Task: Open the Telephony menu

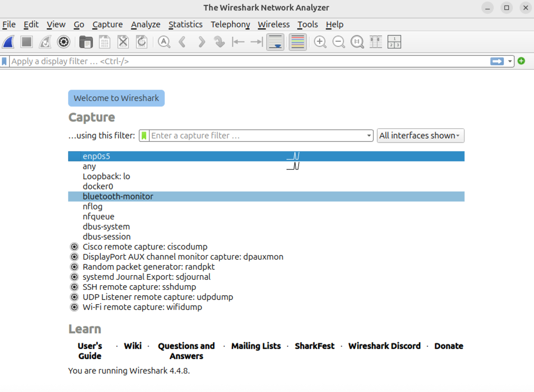Action: pyautogui.click(x=230, y=24)
